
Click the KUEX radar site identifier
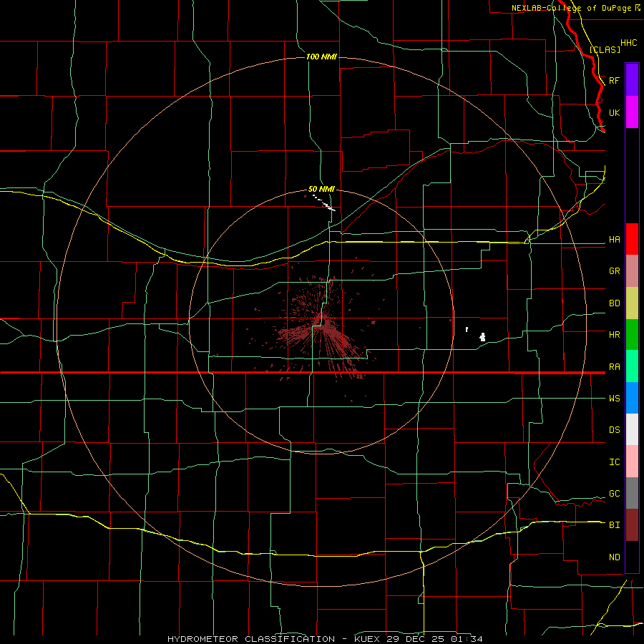point(368,639)
